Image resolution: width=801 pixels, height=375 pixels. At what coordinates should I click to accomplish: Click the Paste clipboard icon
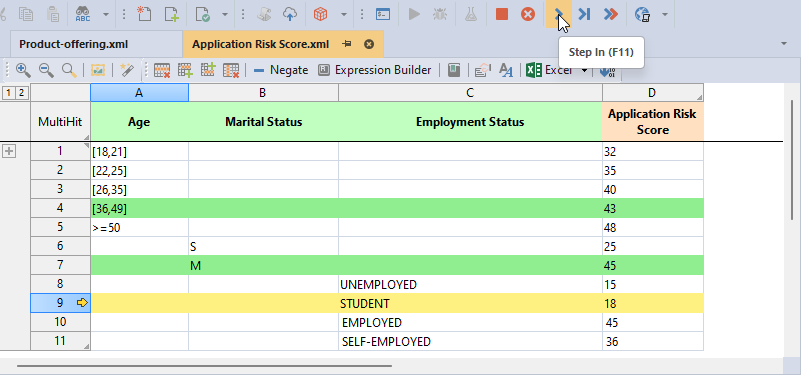coord(53,14)
